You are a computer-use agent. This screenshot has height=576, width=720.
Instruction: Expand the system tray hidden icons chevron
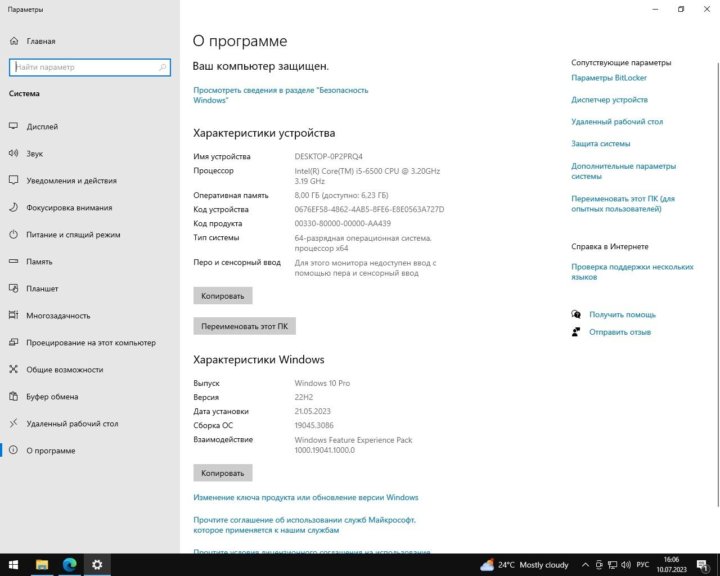(x=585, y=565)
